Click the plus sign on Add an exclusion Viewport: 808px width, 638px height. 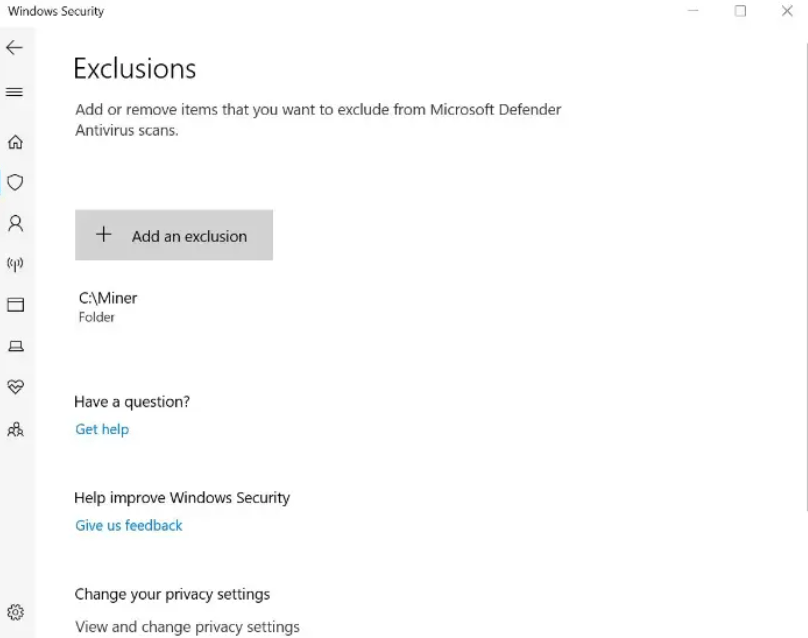coord(104,234)
